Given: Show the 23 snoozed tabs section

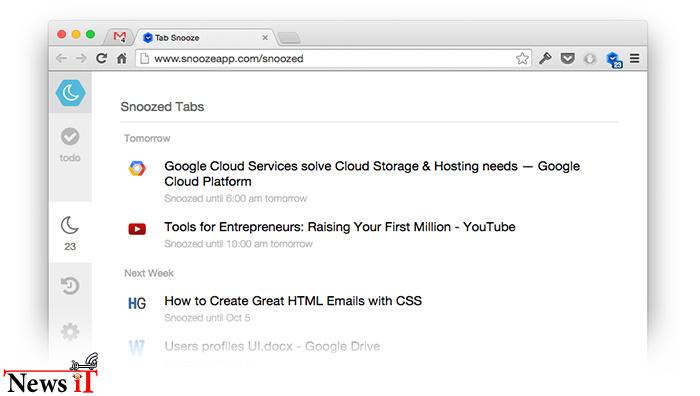Looking at the screenshot, I should tap(70, 233).
